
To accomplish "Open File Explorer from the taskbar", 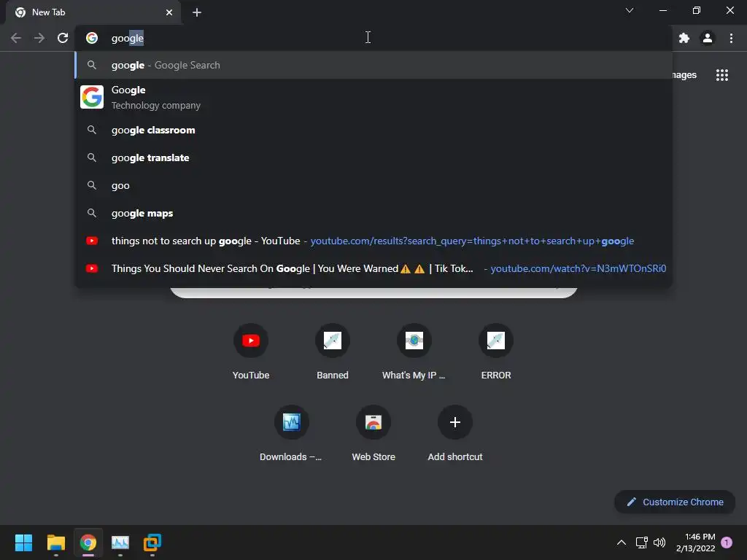I will click(55, 542).
